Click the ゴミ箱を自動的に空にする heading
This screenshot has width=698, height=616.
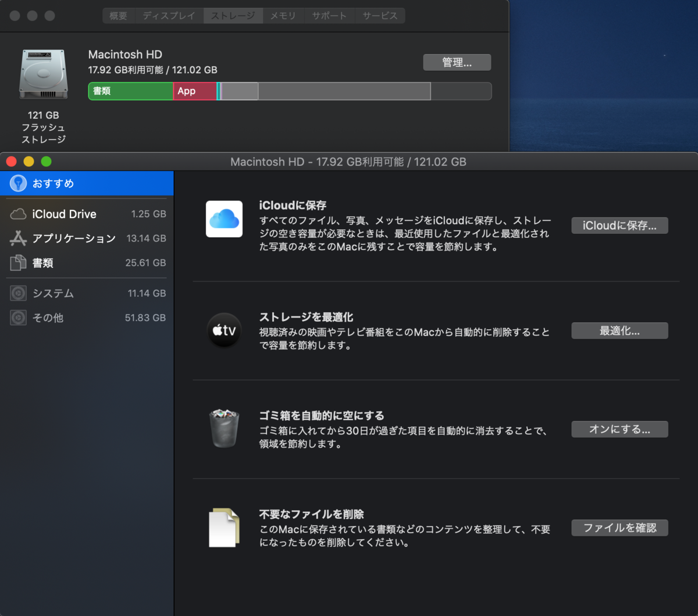pyautogui.click(x=322, y=415)
